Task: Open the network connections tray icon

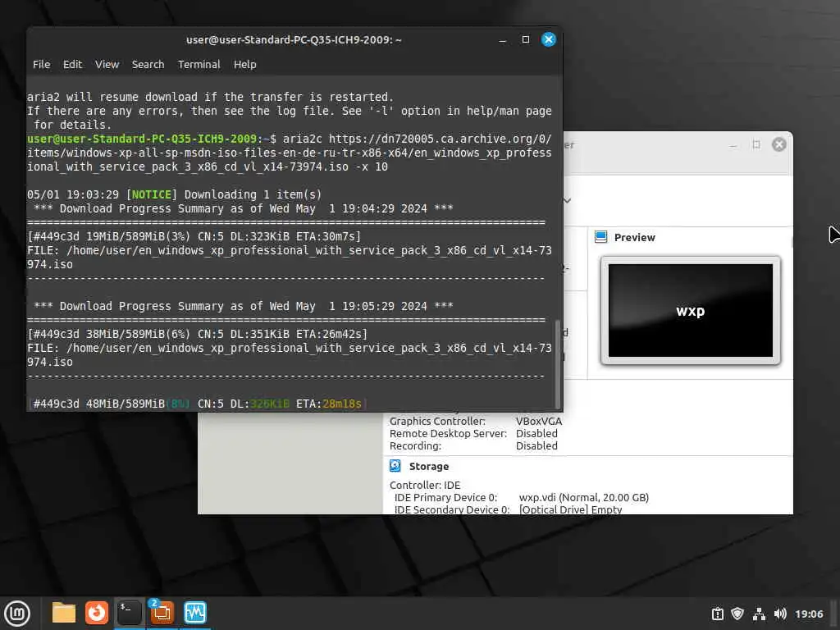Action: (759, 614)
